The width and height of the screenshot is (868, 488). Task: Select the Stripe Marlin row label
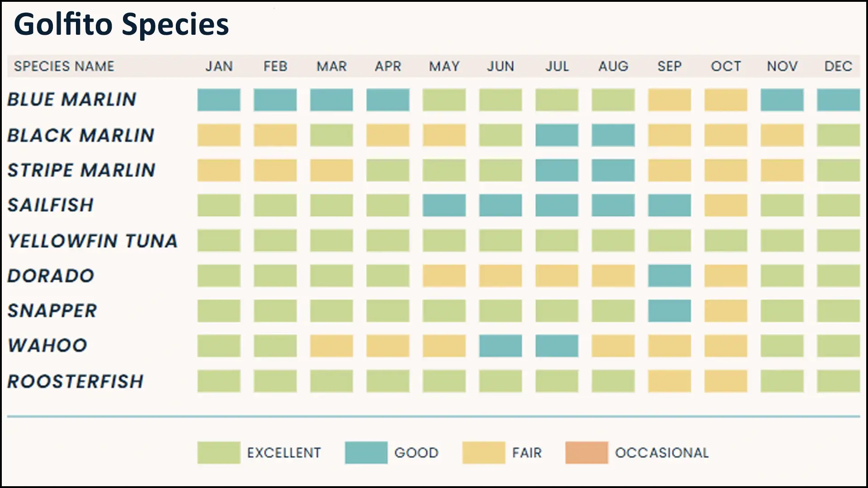(x=81, y=170)
